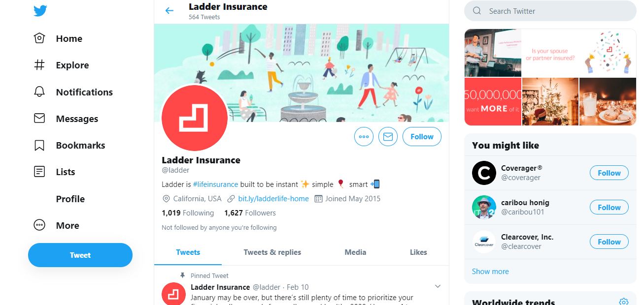Open the More menu in sidebar
Viewport: 644px width, 305px height.
[57, 225]
